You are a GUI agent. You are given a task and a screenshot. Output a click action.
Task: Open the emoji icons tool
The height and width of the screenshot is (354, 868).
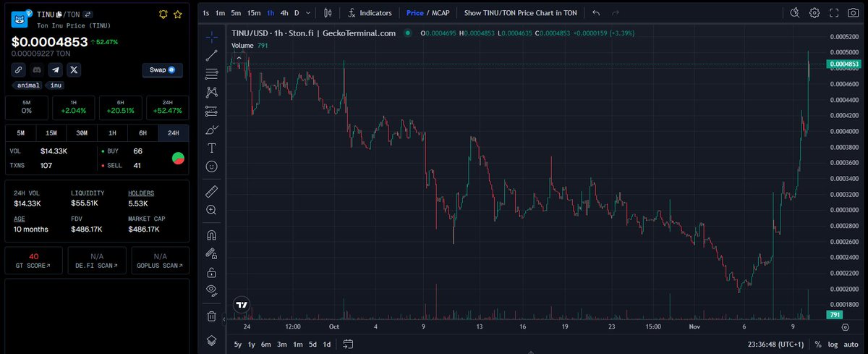[x=212, y=167]
